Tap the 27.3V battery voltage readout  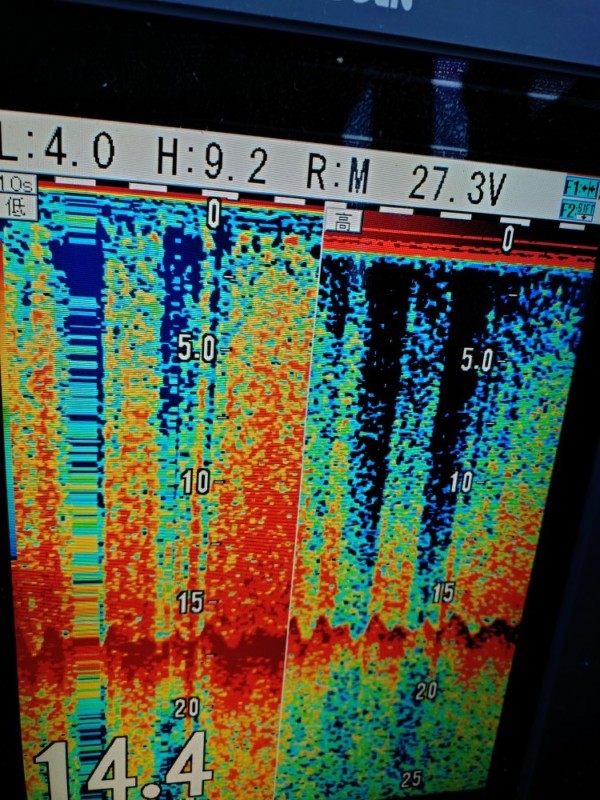tap(456, 183)
